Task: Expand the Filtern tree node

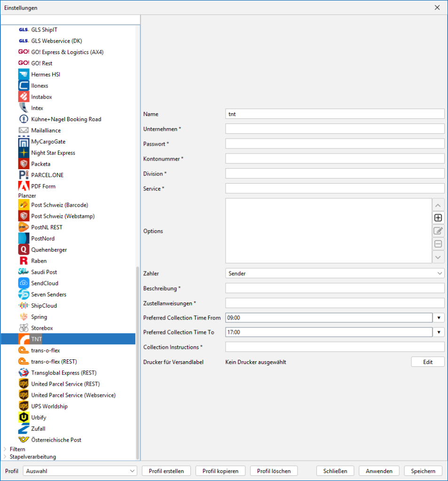Action: click(5, 450)
